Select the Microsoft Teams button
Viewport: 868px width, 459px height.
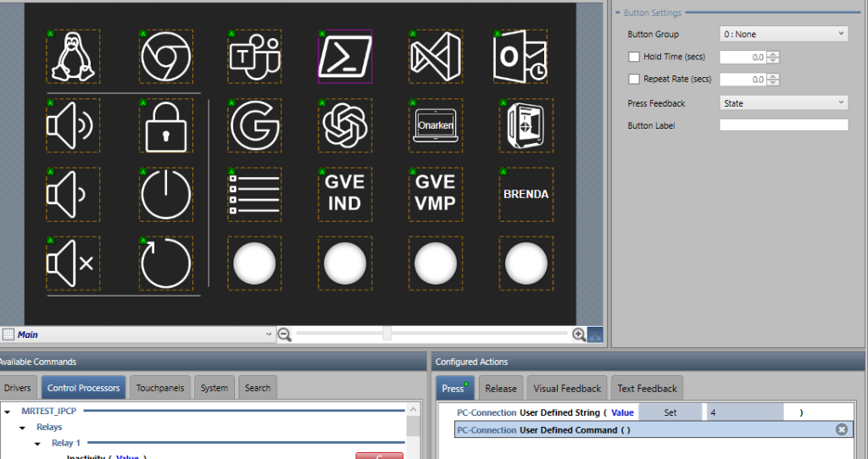click(x=254, y=57)
